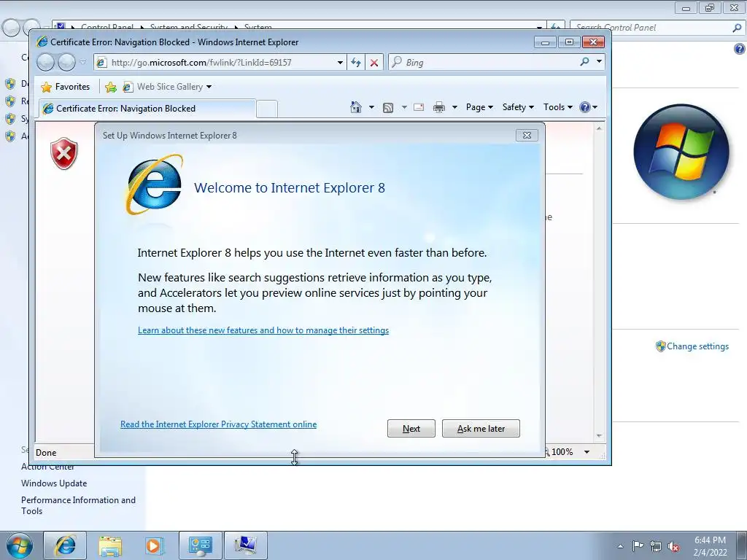Click the Print icon

(x=438, y=108)
